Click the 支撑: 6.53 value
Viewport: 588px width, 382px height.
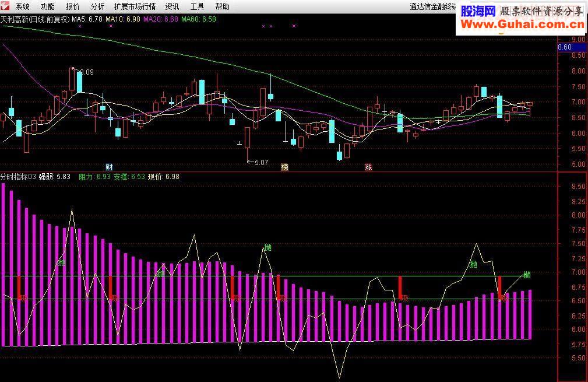tap(129, 177)
